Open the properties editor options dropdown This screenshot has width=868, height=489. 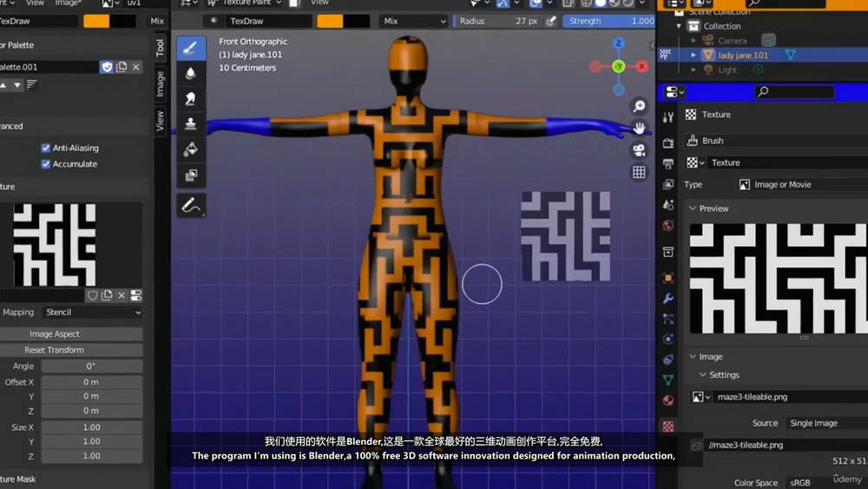675,92
